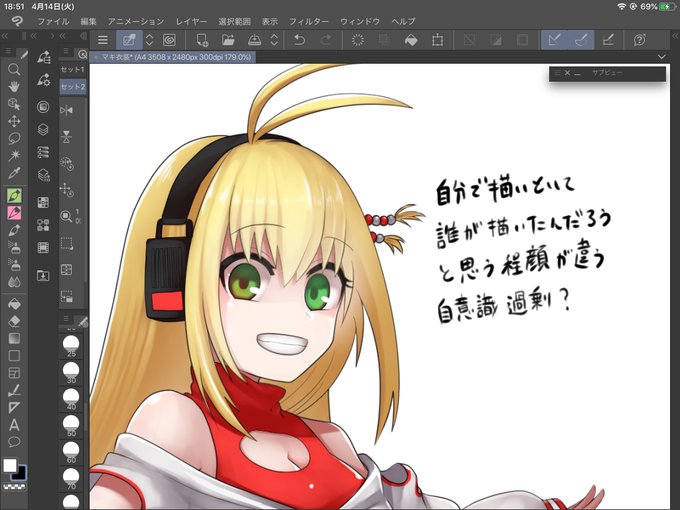This screenshot has height=510, width=680.
Task: Close the サブビュー floating panel
Action: tap(567, 73)
